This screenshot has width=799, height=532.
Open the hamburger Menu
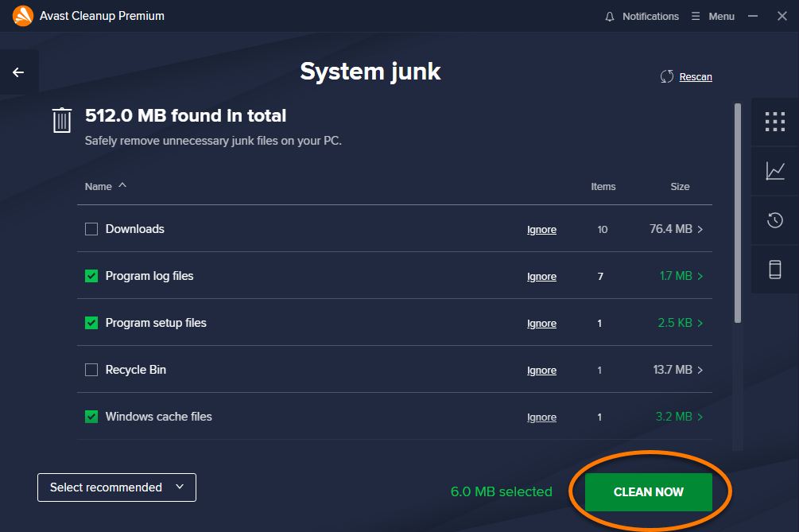tap(712, 17)
